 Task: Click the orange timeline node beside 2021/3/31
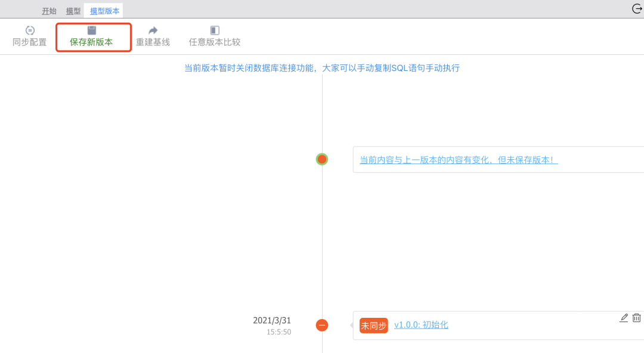coord(322,325)
